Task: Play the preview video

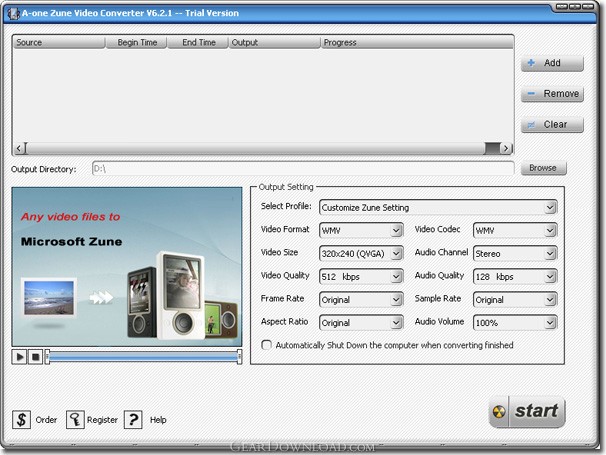Action: [19, 356]
